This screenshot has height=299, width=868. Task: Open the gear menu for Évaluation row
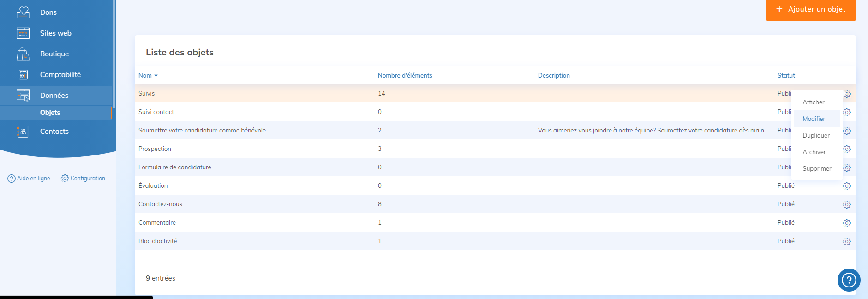click(846, 186)
